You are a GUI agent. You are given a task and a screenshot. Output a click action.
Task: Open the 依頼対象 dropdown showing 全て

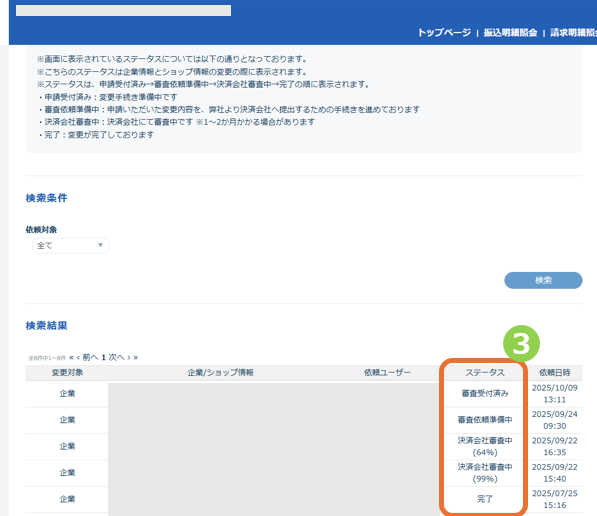tap(71, 246)
